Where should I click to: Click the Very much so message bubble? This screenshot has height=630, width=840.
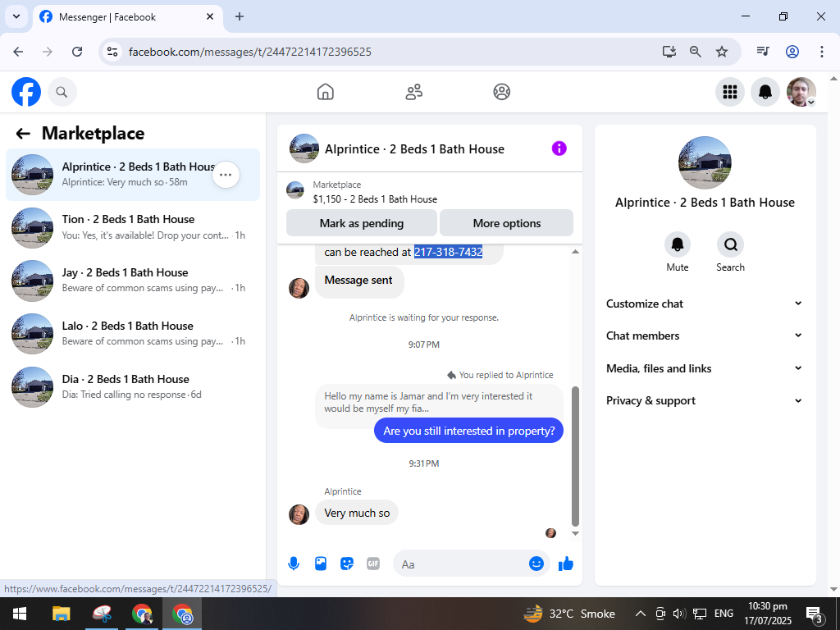tap(357, 514)
